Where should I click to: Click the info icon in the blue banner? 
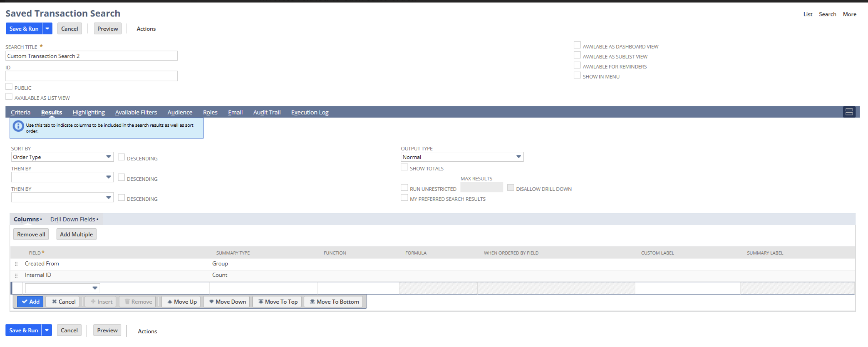[18, 126]
